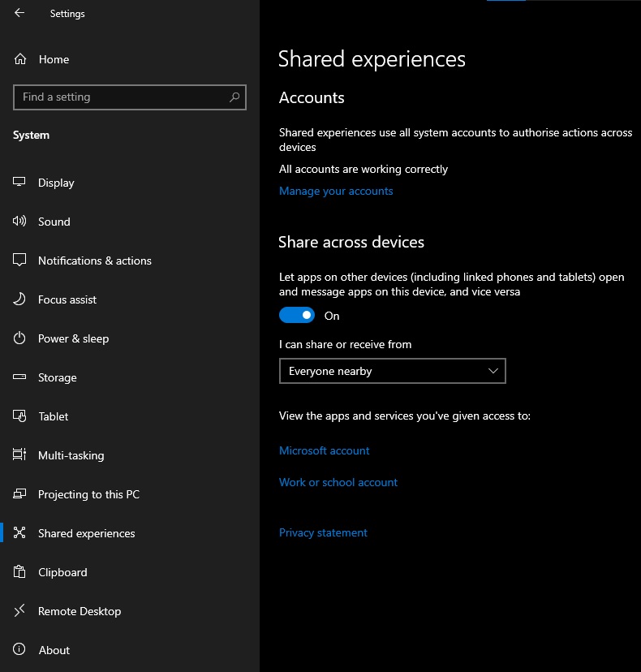Turn off the Share across devices toggle
The height and width of the screenshot is (672, 641).
297,316
